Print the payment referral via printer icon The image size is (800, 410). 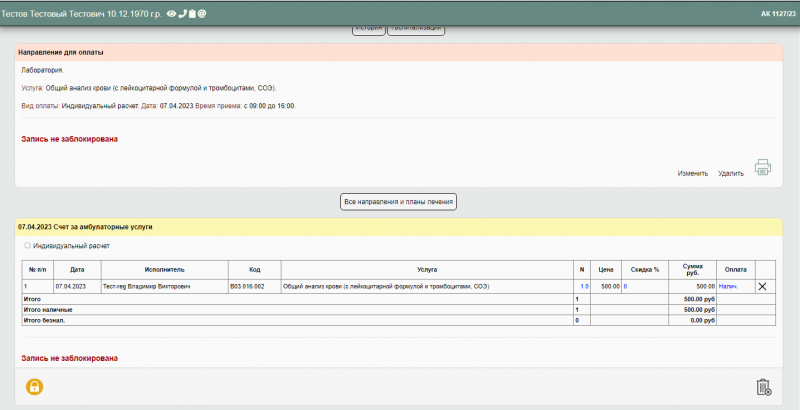[x=763, y=168]
